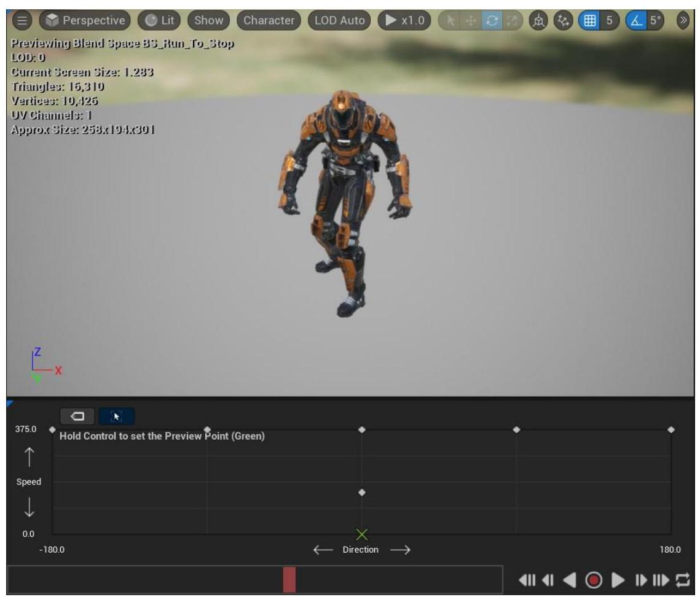The width and height of the screenshot is (700, 597).
Task: Open the Character menu
Action: pyautogui.click(x=269, y=20)
